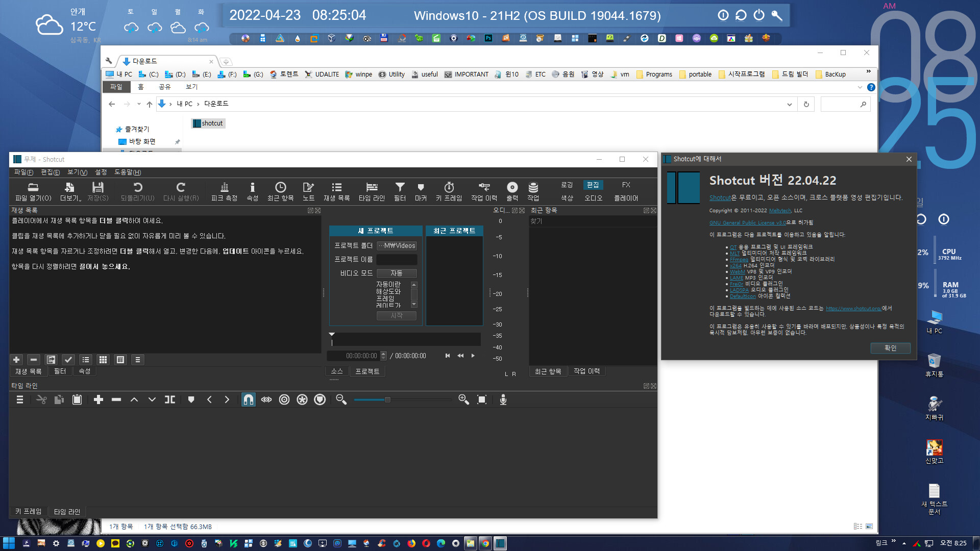The height and width of the screenshot is (551, 980).
Task: Click the player scrub bar
Action: tap(406, 339)
